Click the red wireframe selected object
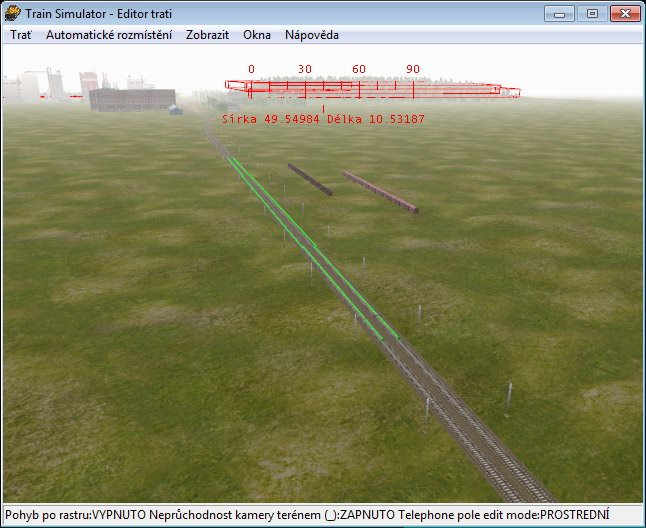This screenshot has width=646, height=528. point(372,89)
